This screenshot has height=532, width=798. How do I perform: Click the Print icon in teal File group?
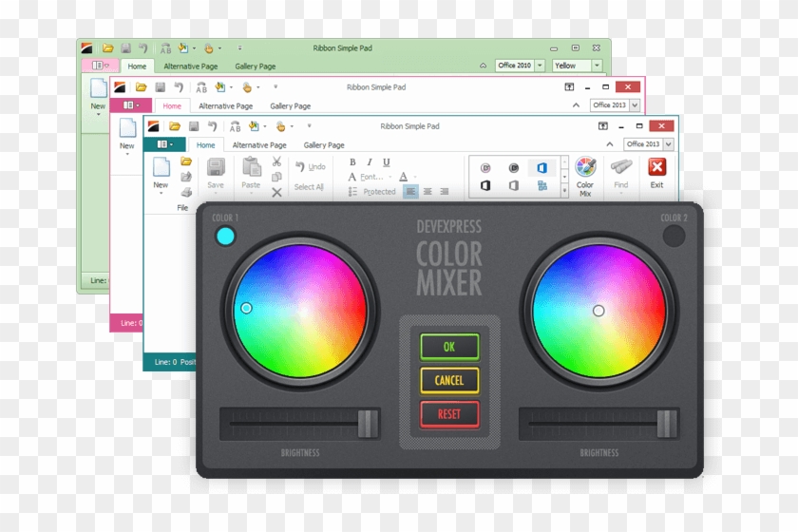tap(186, 193)
